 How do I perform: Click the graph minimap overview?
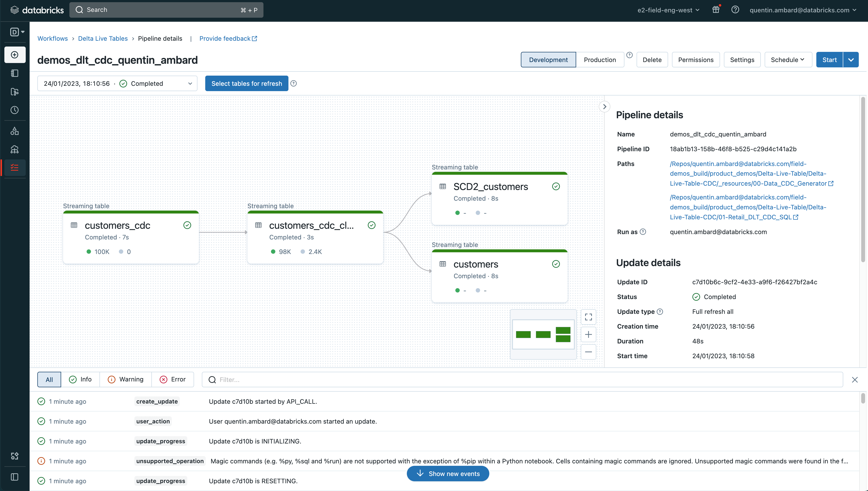tap(543, 334)
